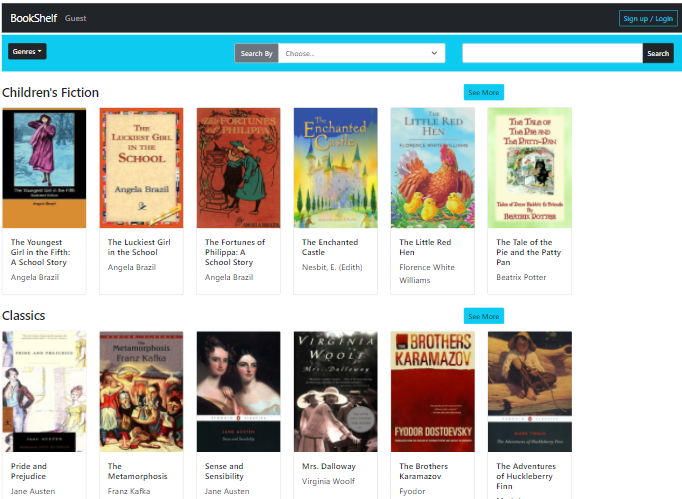
Task: Open The Little Red Hen cover image
Action: [433, 168]
